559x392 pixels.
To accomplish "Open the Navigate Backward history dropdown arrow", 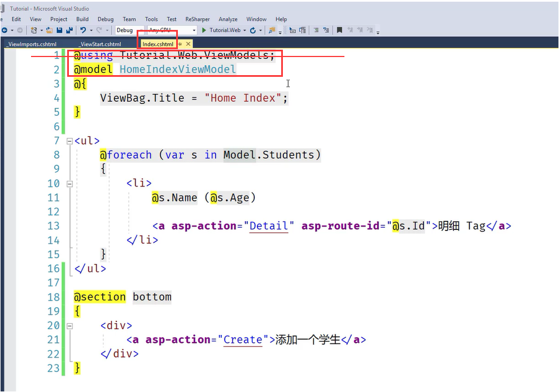I will click(x=12, y=31).
